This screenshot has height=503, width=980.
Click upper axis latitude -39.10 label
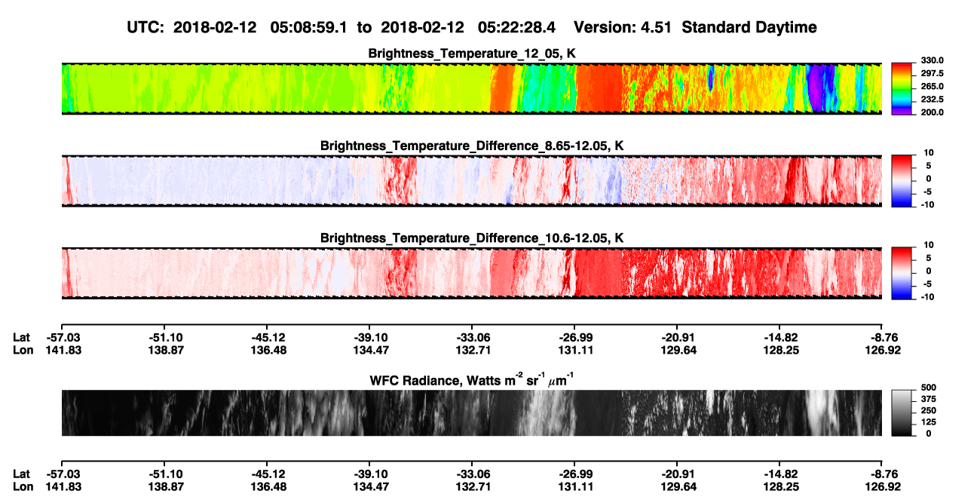370,338
